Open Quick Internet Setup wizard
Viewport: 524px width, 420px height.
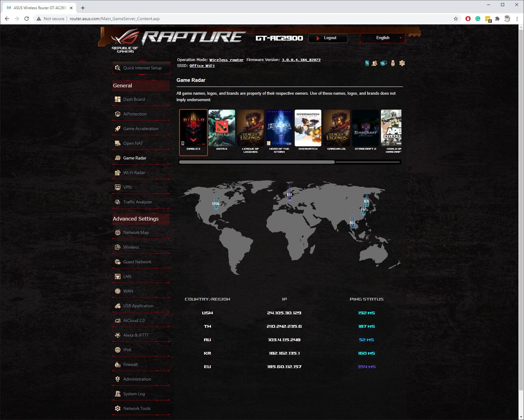coord(141,68)
